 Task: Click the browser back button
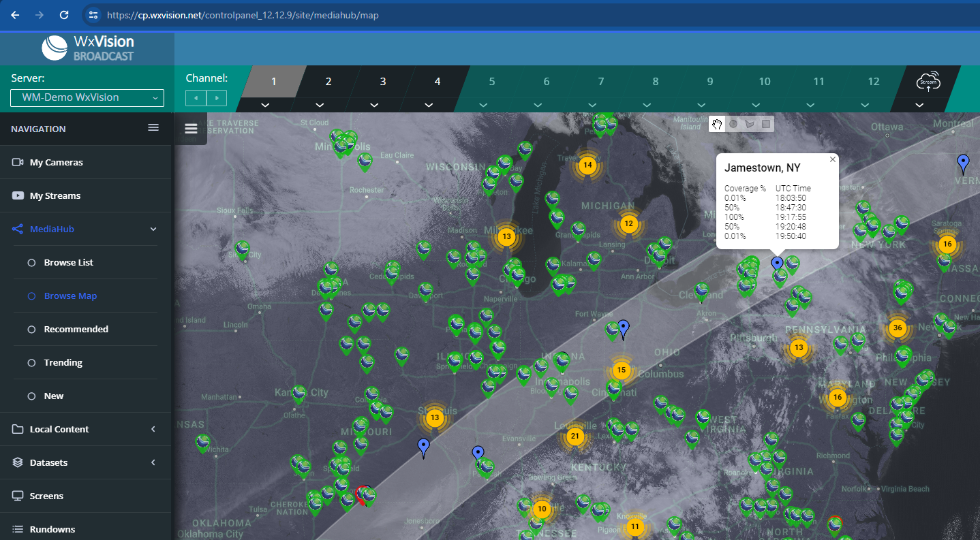coord(15,14)
